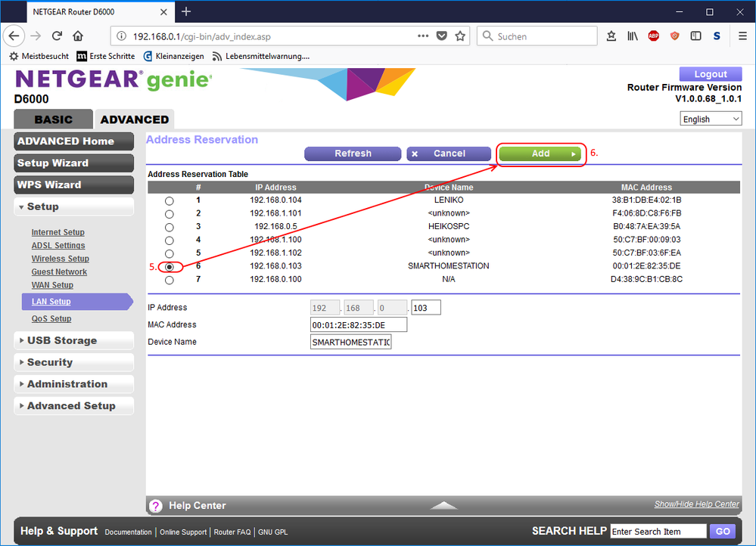Click Show/Hide Help Center link
This screenshot has height=546, width=756.
tap(697, 504)
